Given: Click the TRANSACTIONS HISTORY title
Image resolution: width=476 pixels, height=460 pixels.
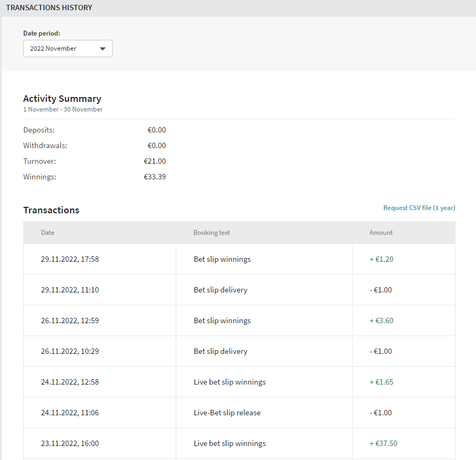Looking at the screenshot, I should (x=49, y=8).
